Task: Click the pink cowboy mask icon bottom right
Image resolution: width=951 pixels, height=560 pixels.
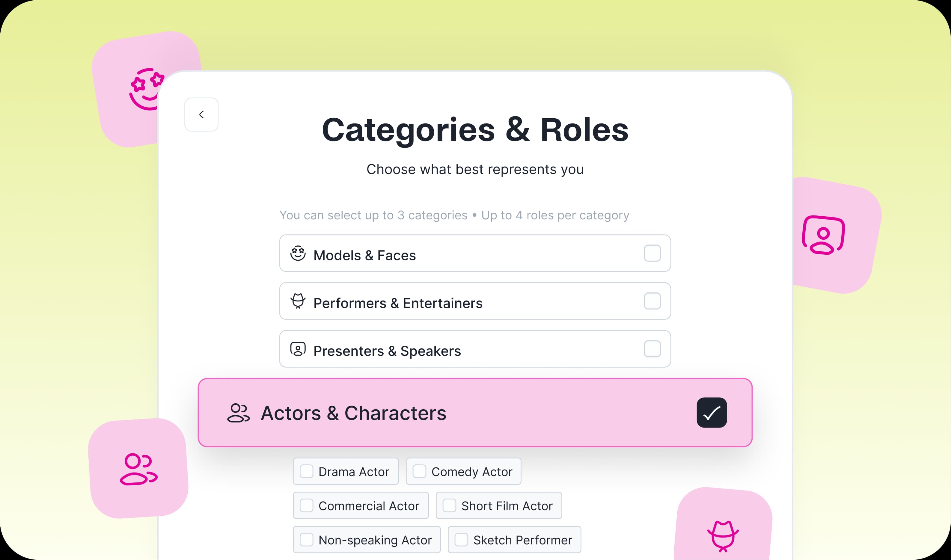Action: [x=724, y=535]
